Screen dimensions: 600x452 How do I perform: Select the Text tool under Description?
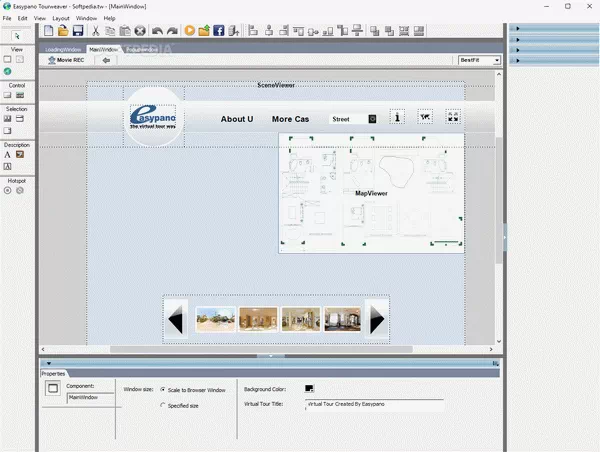click(8, 155)
